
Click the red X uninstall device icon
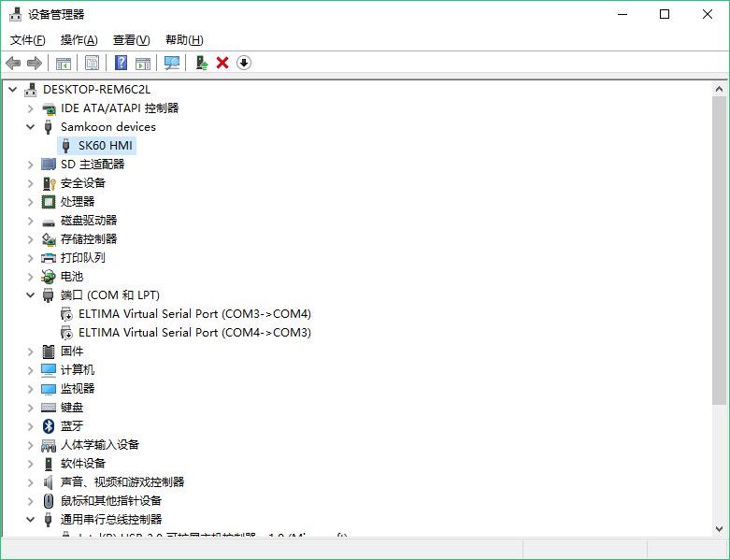pyautogui.click(x=222, y=63)
